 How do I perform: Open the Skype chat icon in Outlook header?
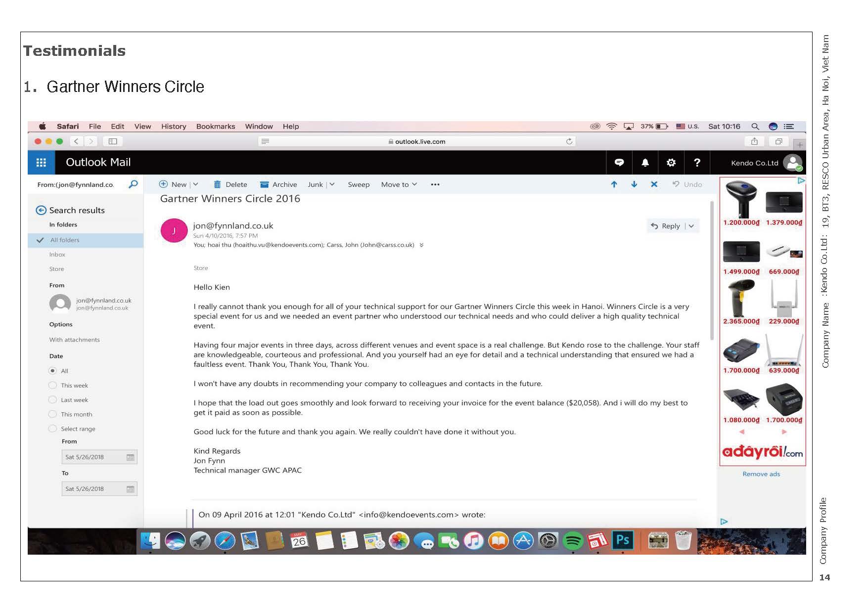pyautogui.click(x=619, y=163)
